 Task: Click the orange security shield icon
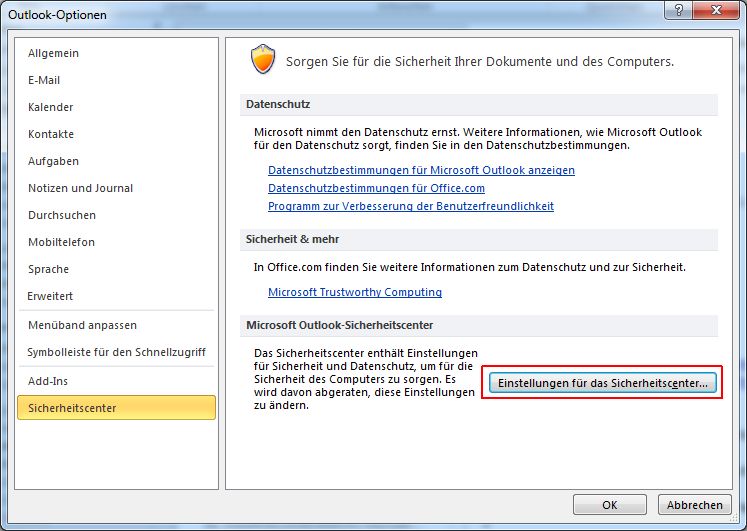[x=261, y=61]
